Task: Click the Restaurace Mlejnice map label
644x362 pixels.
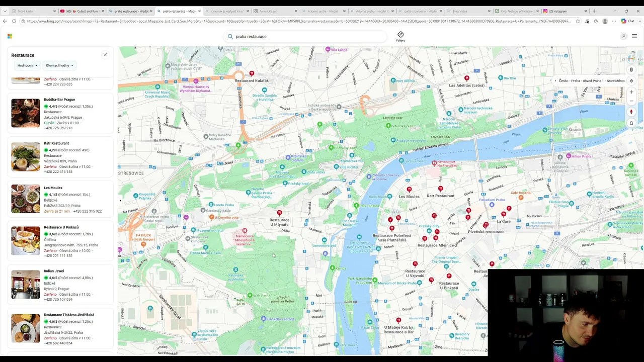Action: pyautogui.click(x=436, y=245)
